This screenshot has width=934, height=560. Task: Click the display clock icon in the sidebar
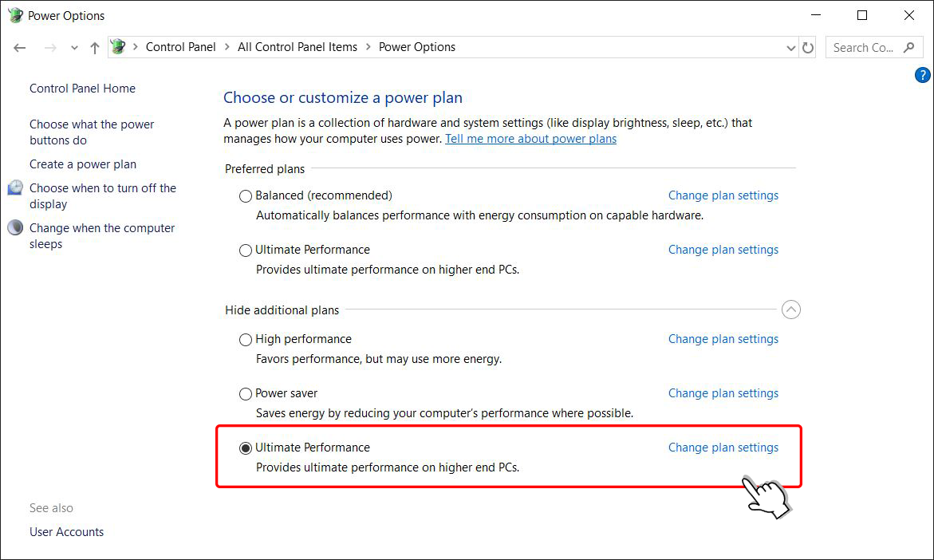15,187
